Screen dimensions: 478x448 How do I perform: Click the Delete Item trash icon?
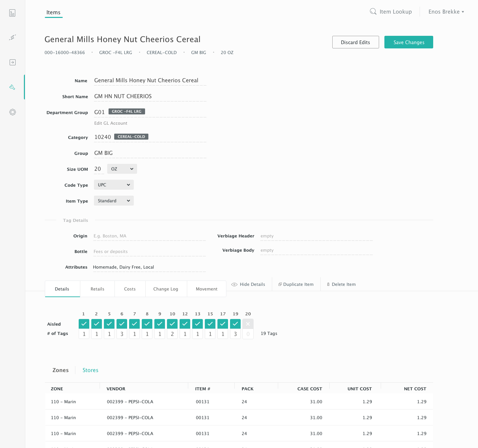[x=328, y=284]
